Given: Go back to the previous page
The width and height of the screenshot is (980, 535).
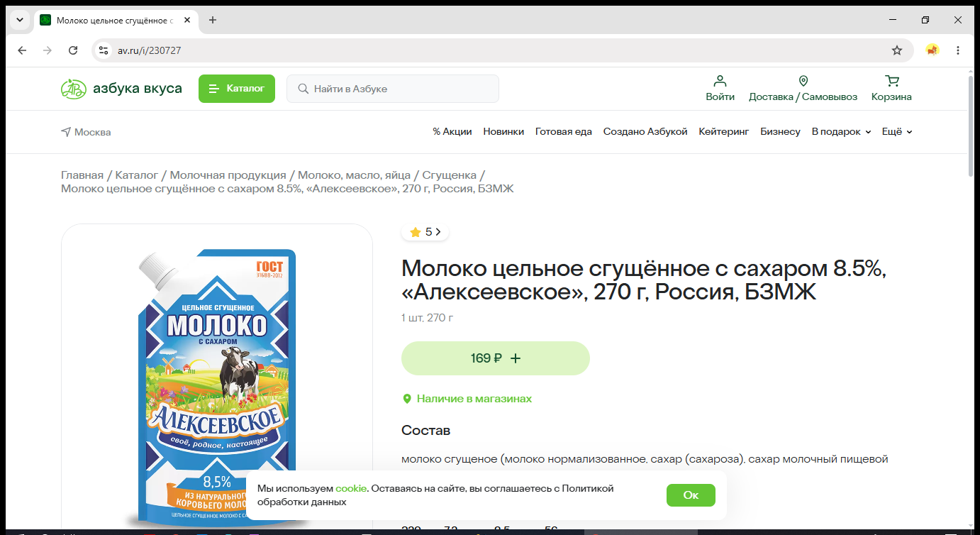Looking at the screenshot, I should (22, 50).
